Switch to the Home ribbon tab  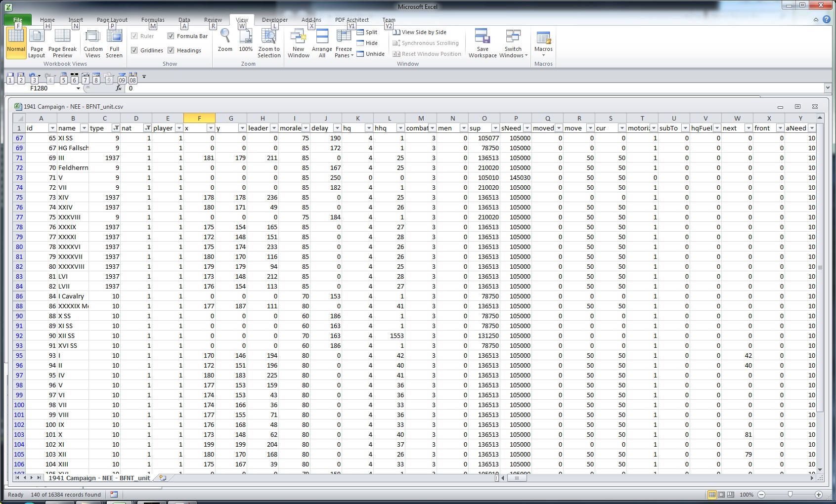pyautogui.click(x=47, y=20)
